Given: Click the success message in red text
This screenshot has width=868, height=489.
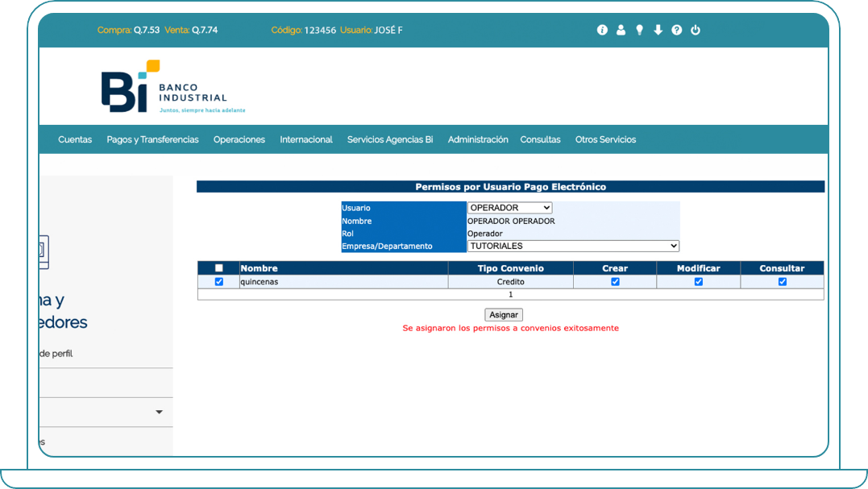Looking at the screenshot, I should pyautogui.click(x=510, y=328).
